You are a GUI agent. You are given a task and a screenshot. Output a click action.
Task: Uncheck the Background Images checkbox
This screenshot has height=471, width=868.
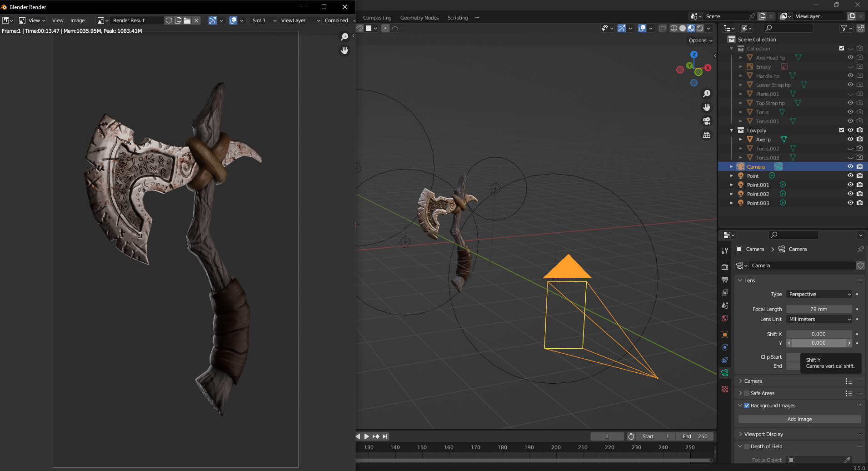(x=747, y=406)
